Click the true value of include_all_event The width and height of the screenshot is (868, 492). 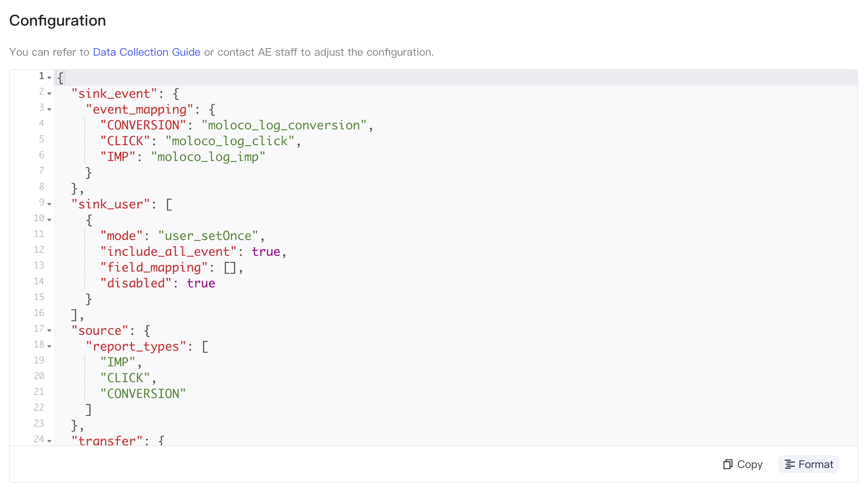[266, 252]
